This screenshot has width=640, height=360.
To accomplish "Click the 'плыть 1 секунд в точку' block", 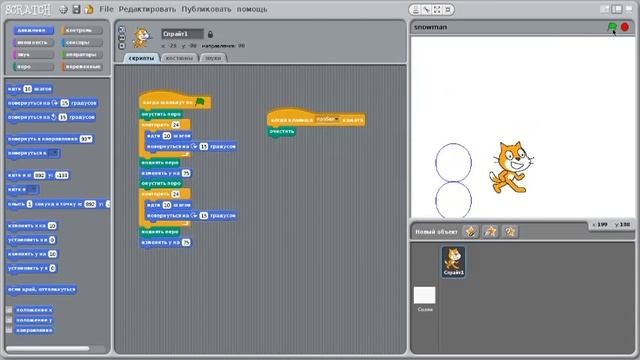I will 58,204.
